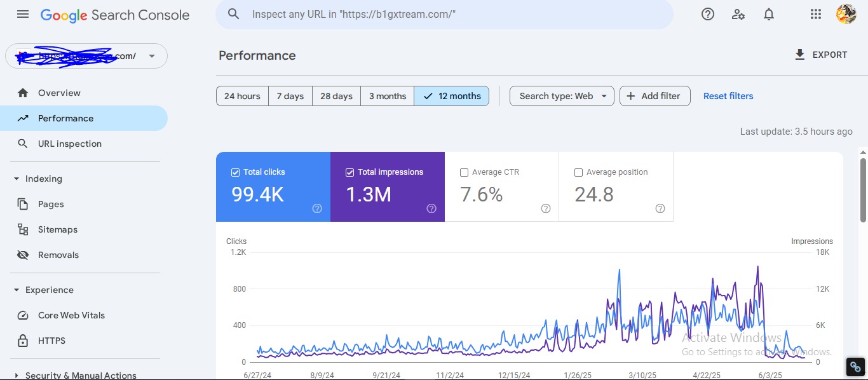Click the Export download icon
The image size is (868, 380).
pos(800,55)
